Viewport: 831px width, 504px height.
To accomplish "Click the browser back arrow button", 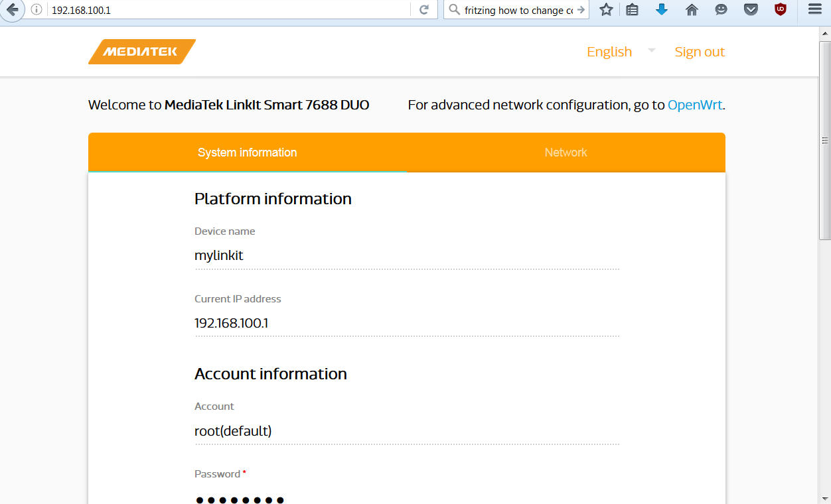I will click(x=12, y=10).
